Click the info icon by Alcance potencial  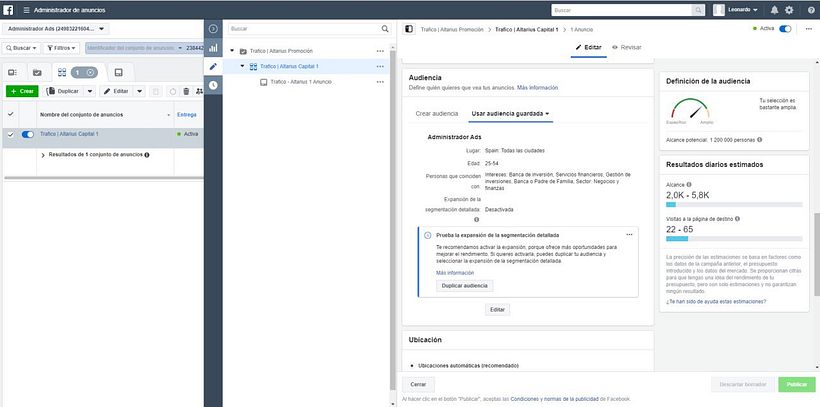(x=759, y=140)
